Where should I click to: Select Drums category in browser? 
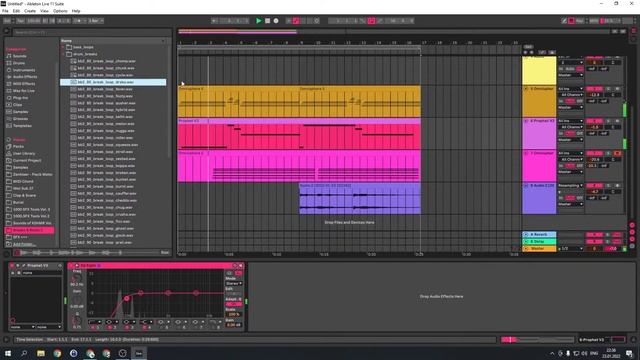(19, 63)
